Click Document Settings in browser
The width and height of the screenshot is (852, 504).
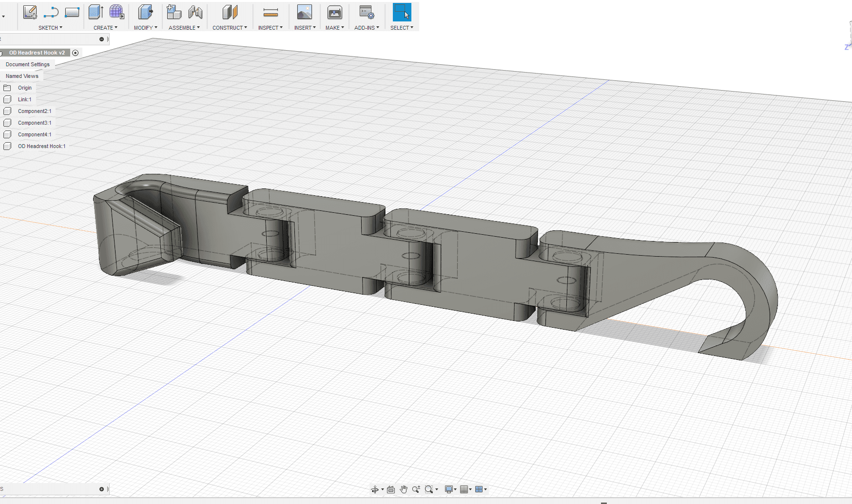click(x=28, y=64)
